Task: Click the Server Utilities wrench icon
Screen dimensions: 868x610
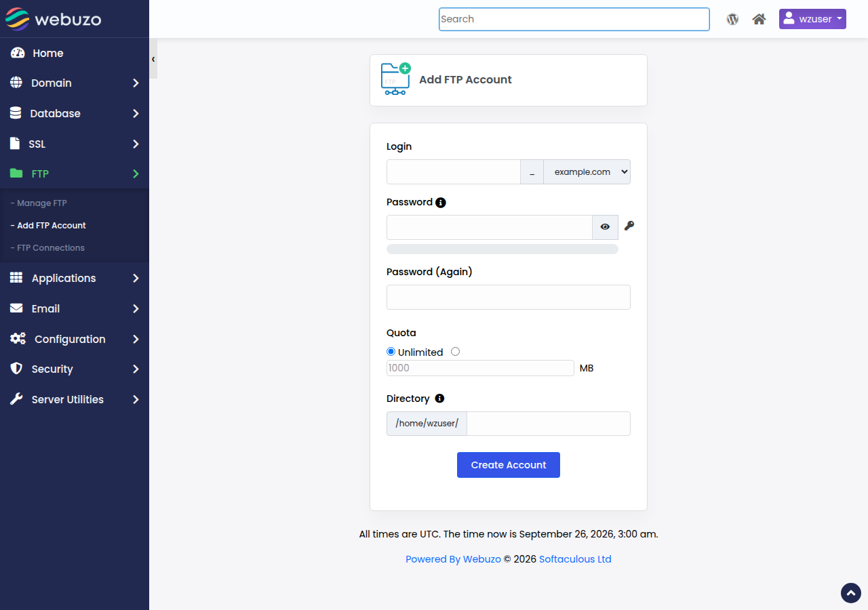Action: [x=16, y=399]
